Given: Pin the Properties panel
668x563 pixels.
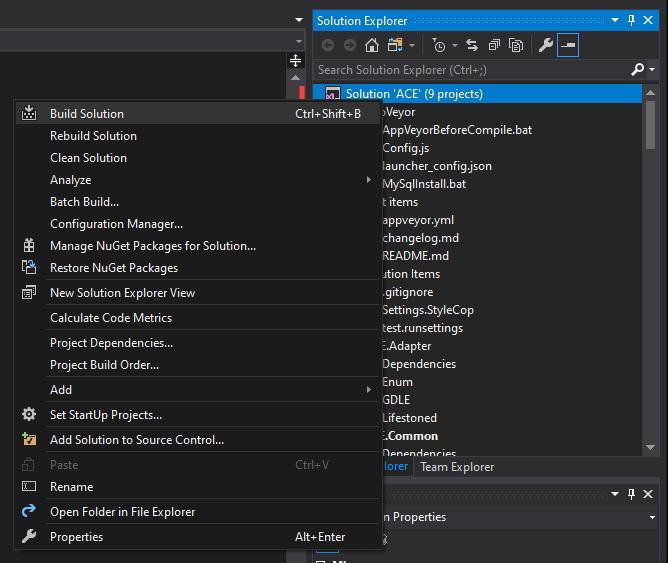Looking at the screenshot, I should pyautogui.click(x=631, y=494).
